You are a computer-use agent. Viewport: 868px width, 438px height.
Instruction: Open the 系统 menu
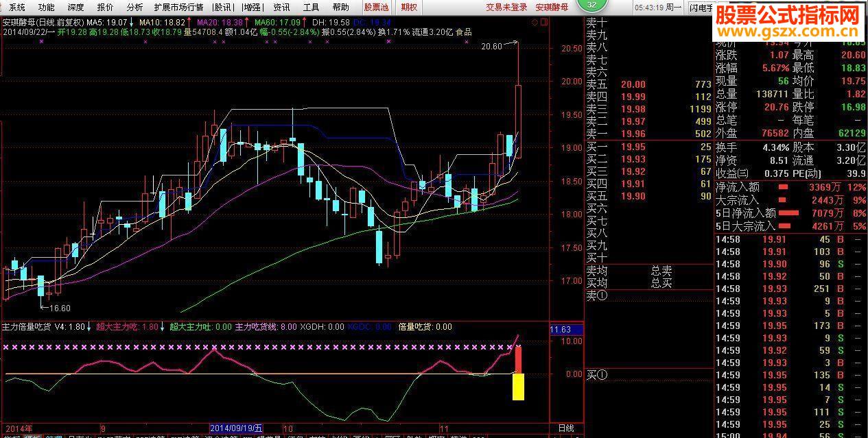pos(17,7)
